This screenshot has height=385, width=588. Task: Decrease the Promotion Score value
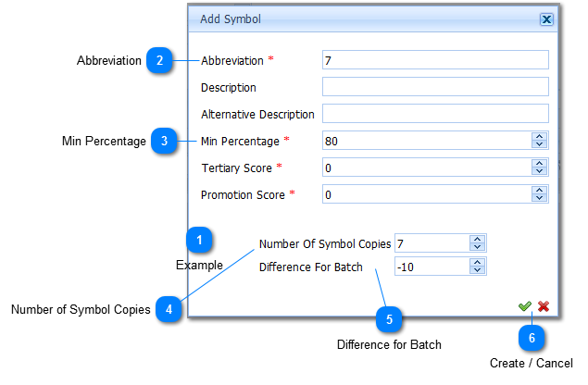(540, 198)
